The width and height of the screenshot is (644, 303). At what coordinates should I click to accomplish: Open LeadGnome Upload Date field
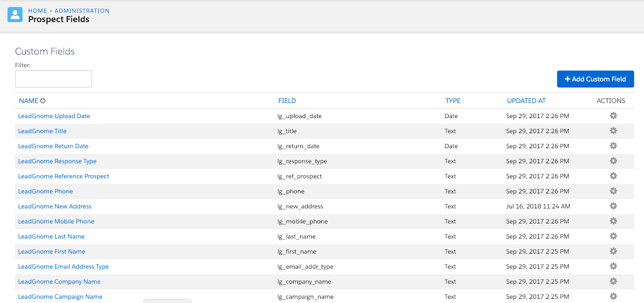pos(54,116)
